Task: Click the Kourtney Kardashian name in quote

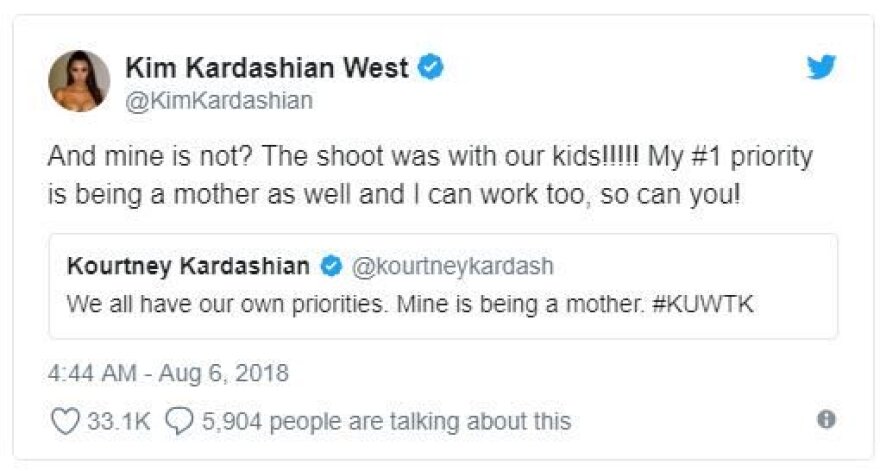Action: (189, 267)
